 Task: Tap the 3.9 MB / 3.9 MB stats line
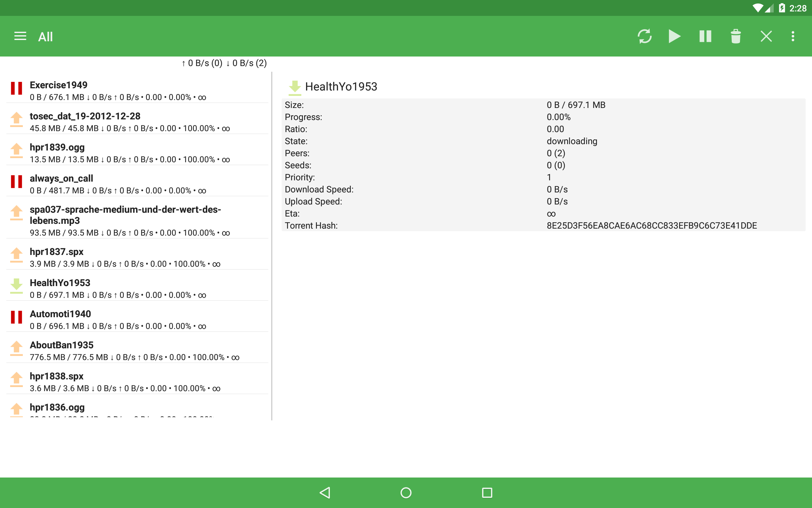click(x=125, y=264)
